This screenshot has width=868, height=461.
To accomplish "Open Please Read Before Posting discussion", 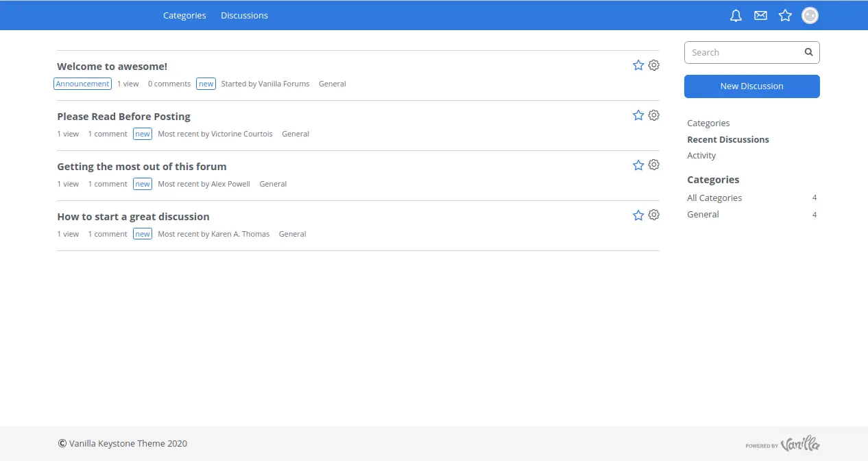I will pos(123,117).
